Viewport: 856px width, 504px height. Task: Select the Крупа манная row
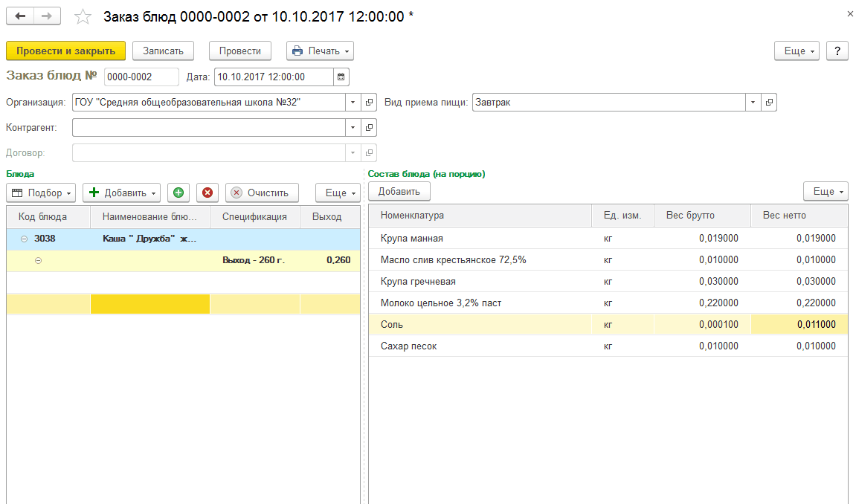coord(608,239)
